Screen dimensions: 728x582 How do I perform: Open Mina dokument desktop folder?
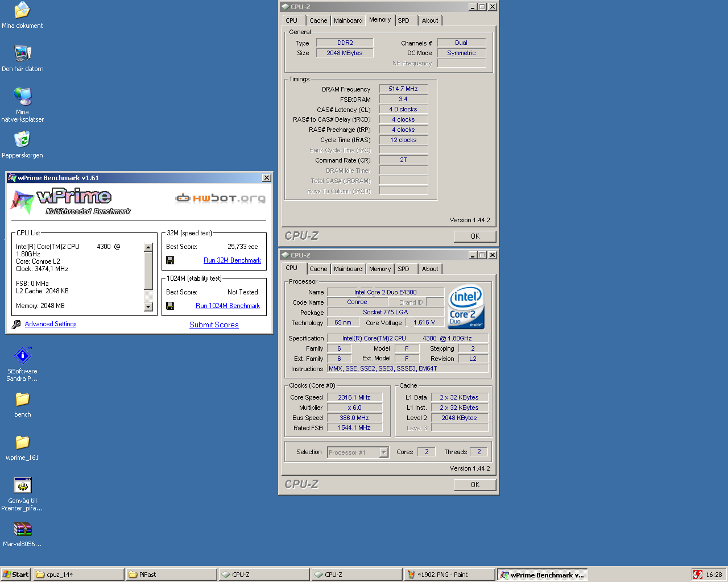click(22, 15)
